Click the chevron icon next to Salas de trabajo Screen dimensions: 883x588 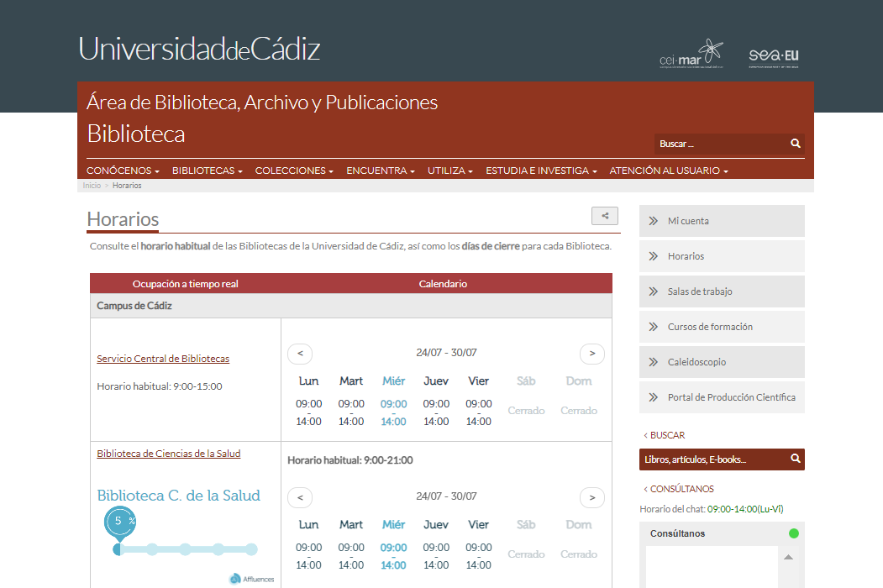pos(654,291)
